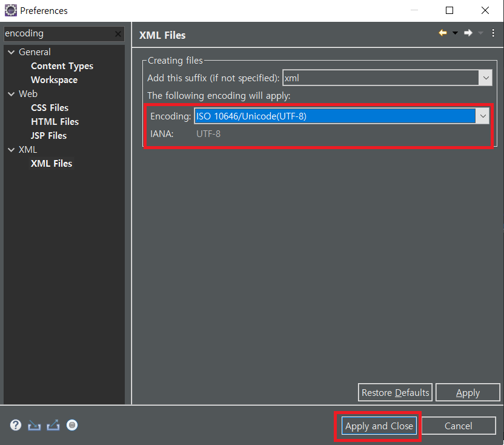This screenshot has height=445, width=504.
Task: Collapse the Web tree node
Action: [x=12, y=94]
